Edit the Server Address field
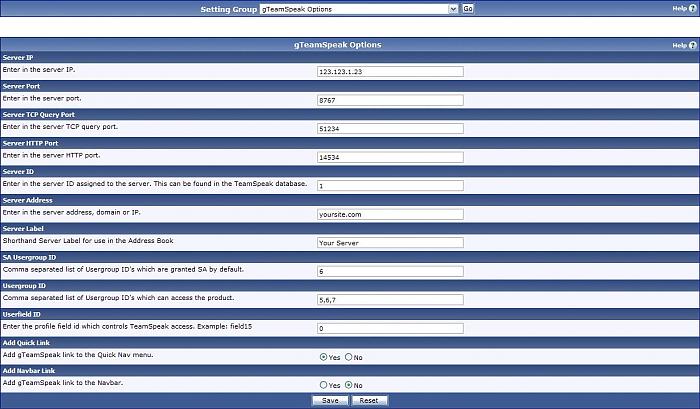This screenshot has height=409, width=700. (x=389, y=214)
